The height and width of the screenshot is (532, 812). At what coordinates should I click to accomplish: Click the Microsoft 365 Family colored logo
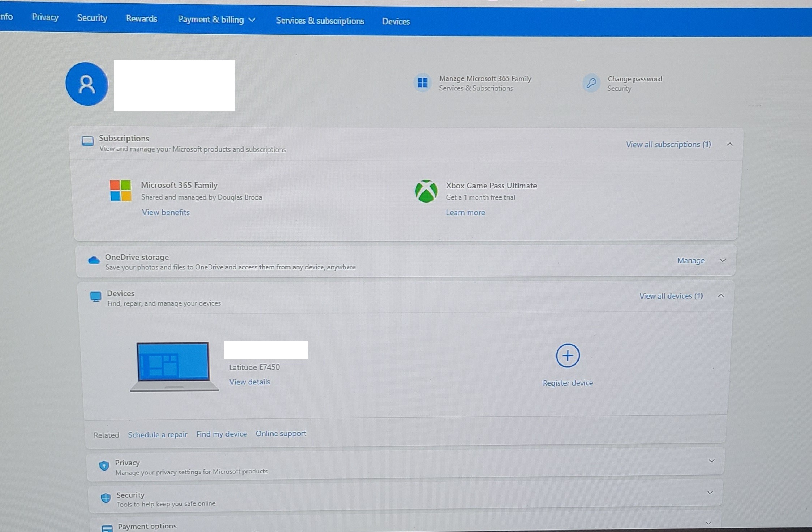[x=121, y=191]
